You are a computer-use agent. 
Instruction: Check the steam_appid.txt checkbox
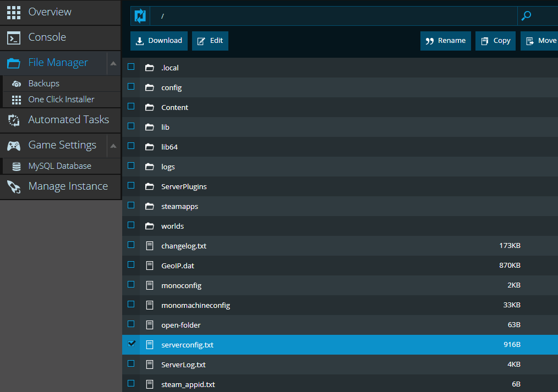[131, 383]
